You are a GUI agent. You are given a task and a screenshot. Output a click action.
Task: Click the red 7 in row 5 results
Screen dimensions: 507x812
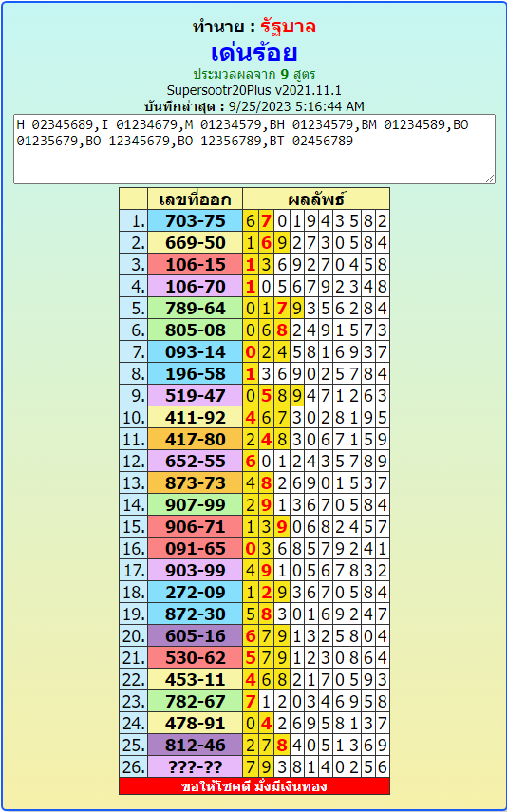pyautogui.click(x=281, y=309)
